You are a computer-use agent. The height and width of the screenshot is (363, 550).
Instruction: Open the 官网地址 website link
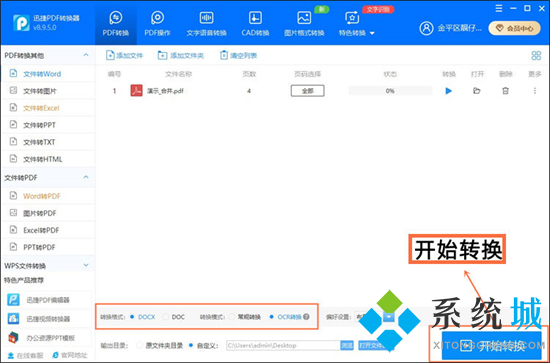(x=70, y=355)
